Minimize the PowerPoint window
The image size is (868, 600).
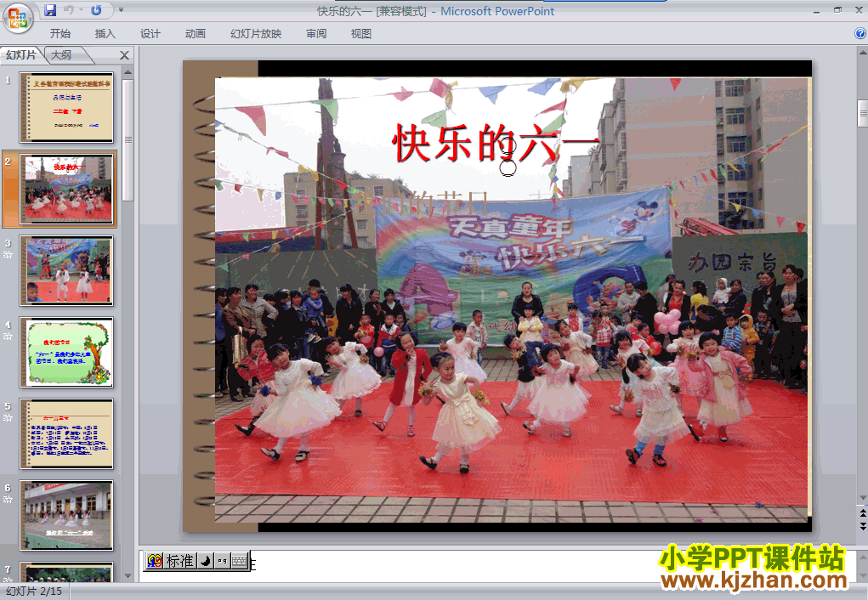click(x=817, y=10)
